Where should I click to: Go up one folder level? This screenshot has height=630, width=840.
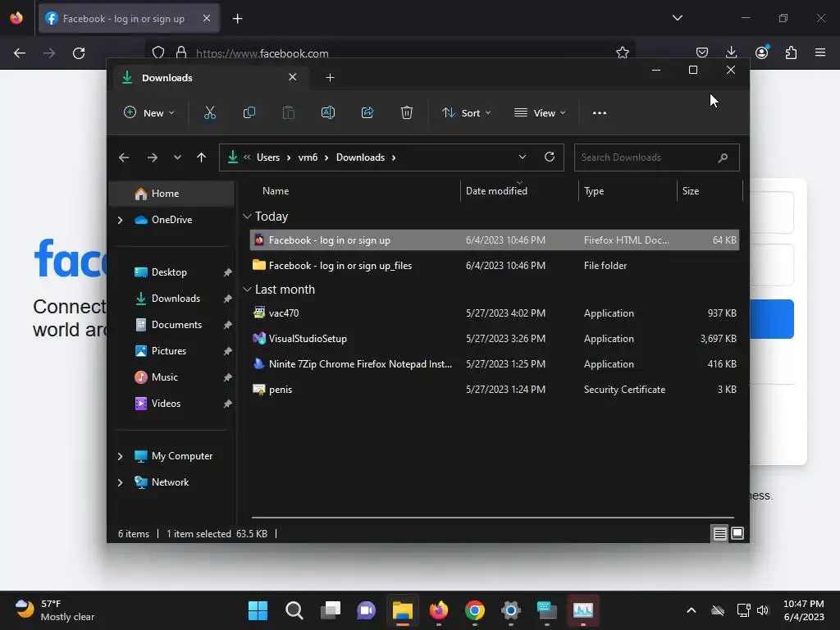pyautogui.click(x=202, y=157)
